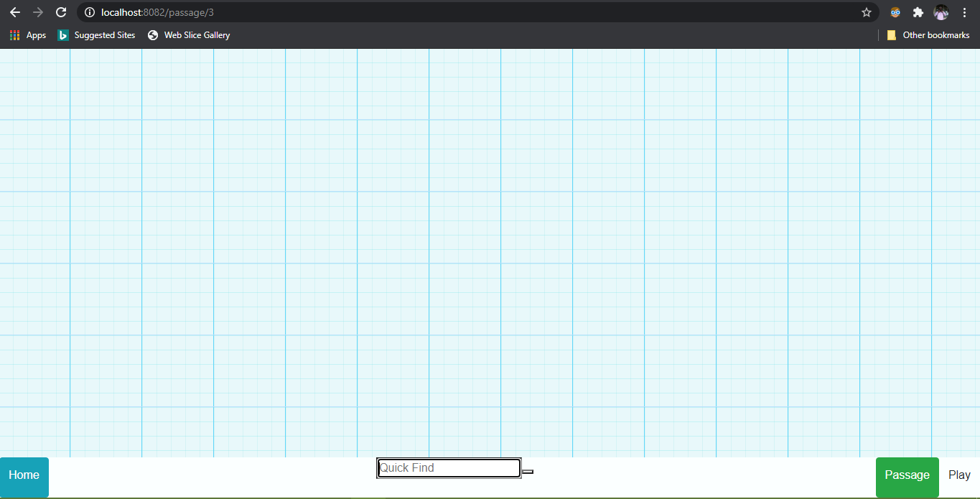This screenshot has height=499, width=980.
Task: Click the browser forward arrow
Action: point(38,12)
